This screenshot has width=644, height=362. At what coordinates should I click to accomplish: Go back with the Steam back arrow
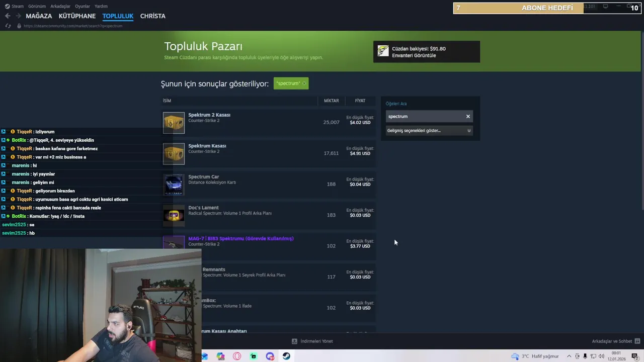coord(8,16)
